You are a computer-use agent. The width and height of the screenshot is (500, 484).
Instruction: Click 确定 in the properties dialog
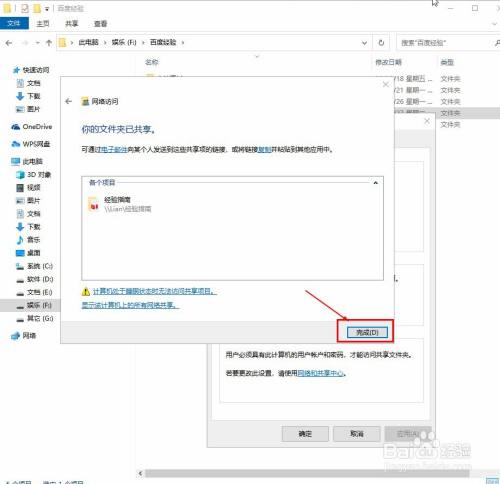305,434
